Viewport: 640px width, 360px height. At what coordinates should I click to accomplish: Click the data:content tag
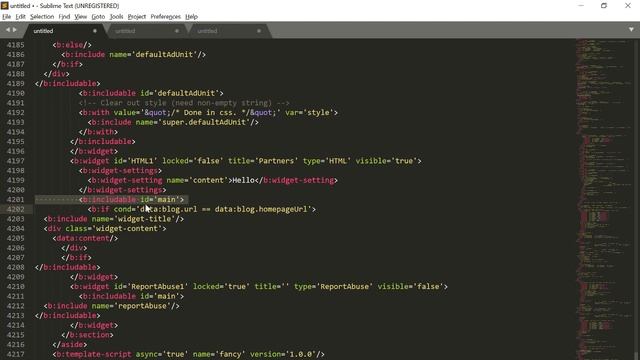[85, 238]
